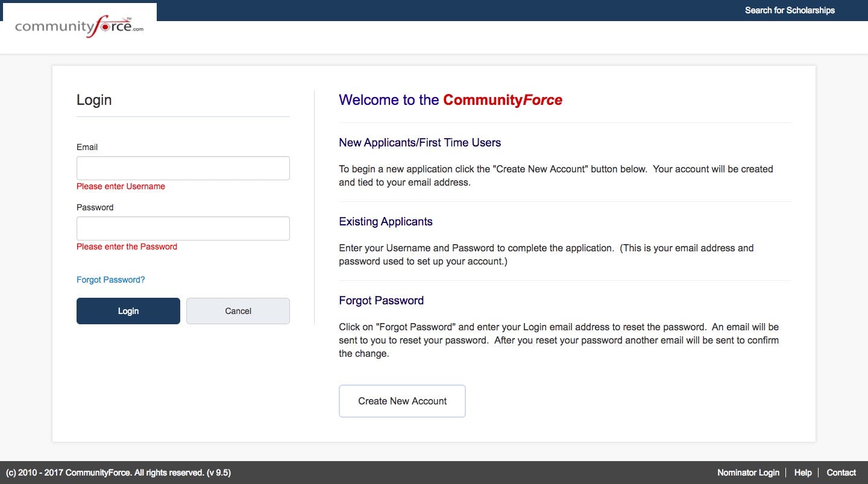Click the 'Password' field label

click(x=95, y=207)
